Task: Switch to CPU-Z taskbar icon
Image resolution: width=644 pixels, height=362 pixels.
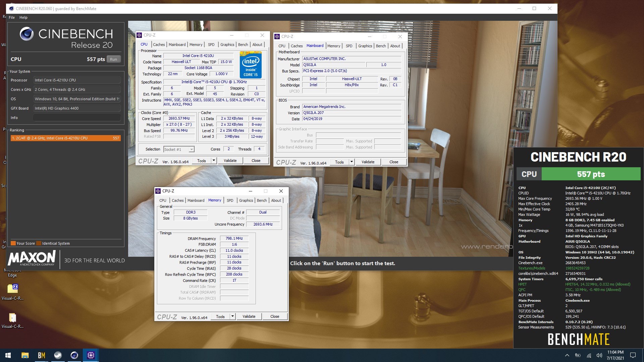Action: (91, 355)
